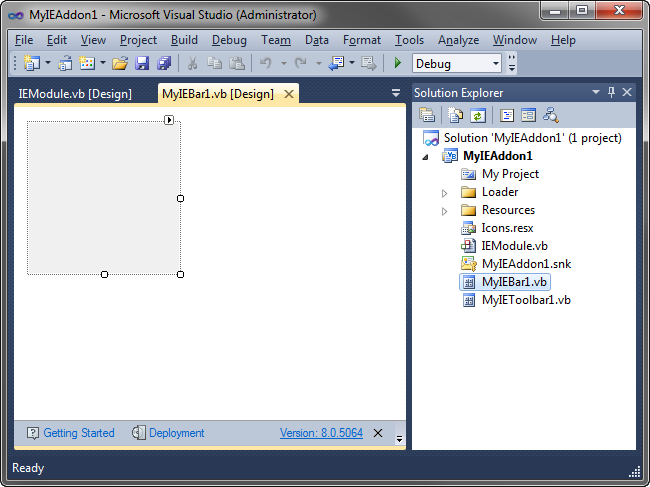Click the Open File folder icon
Image resolution: width=650 pixels, height=487 pixels.
point(120,63)
